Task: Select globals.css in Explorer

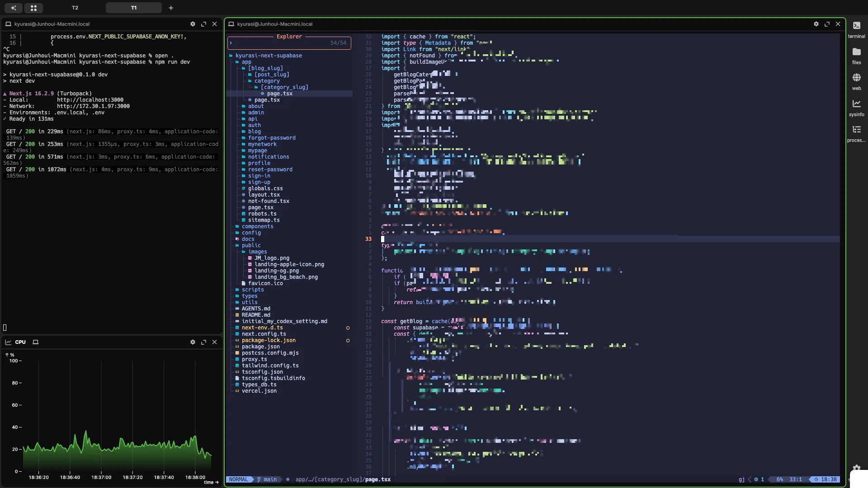Action: pyautogui.click(x=265, y=188)
